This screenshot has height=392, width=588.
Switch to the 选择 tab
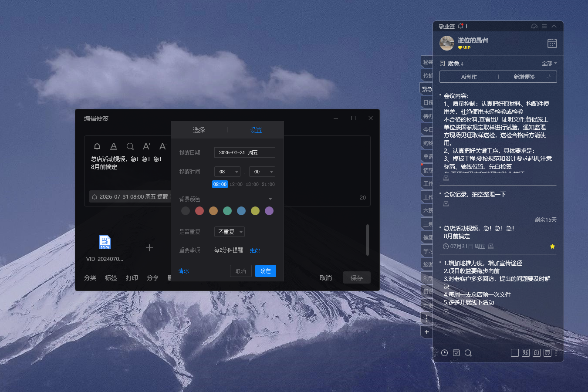point(199,130)
